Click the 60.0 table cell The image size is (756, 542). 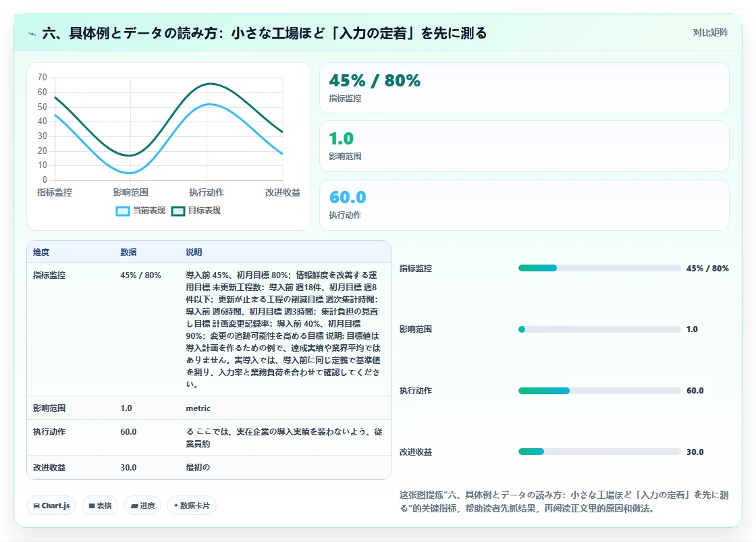pyautogui.click(x=128, y=432)
